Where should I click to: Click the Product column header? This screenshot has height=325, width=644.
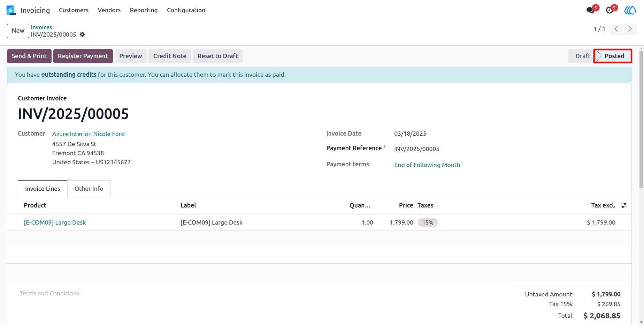[35, 205]
